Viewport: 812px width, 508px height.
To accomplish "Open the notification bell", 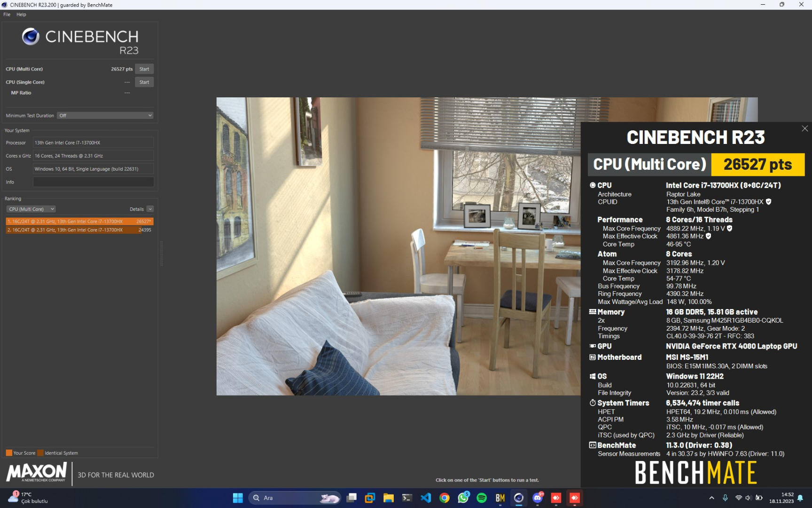I will coord(800,498).
